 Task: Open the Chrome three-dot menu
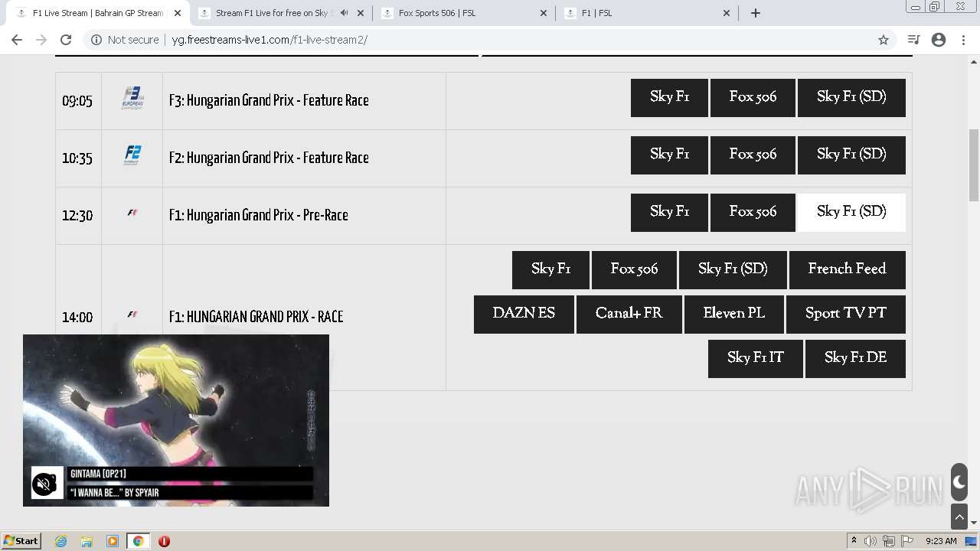tap(964, 40)
